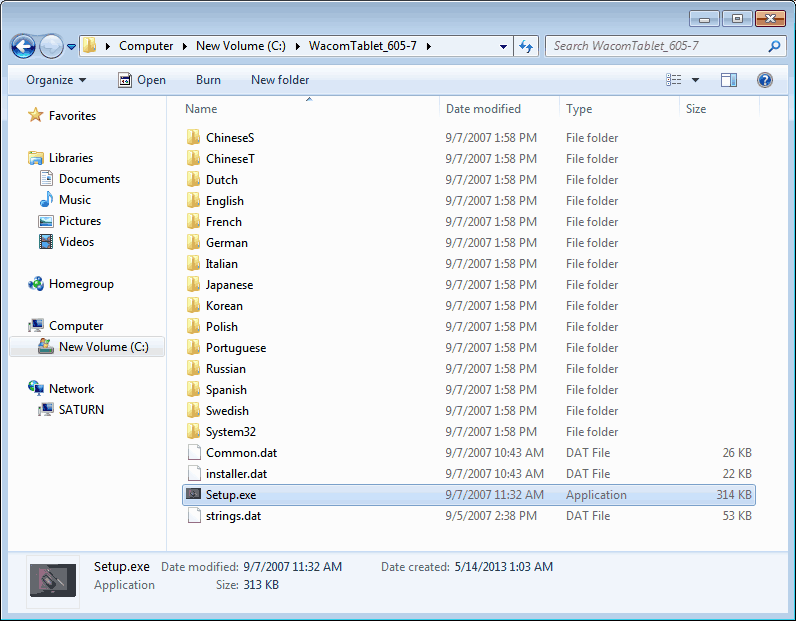The height and width of the screenshot is (621, 796).
Task: Go back with the Back arrow button
Action: point(23,47)
